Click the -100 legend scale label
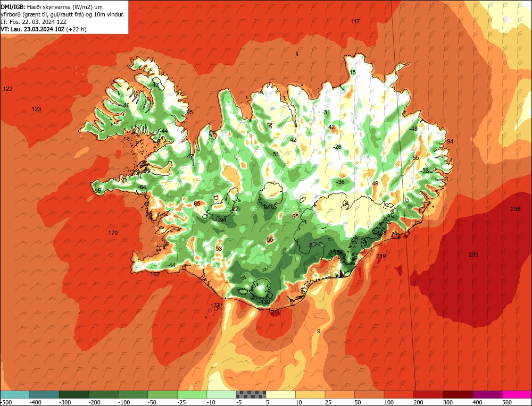 coord(124,402)
